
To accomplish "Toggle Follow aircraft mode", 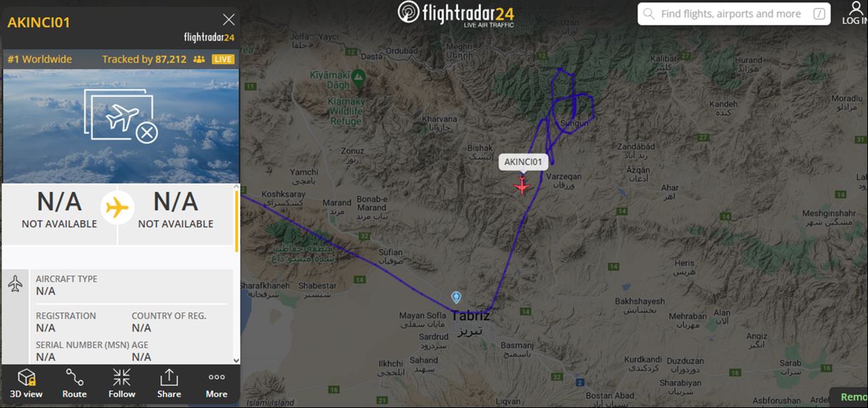I will (121, 384).
